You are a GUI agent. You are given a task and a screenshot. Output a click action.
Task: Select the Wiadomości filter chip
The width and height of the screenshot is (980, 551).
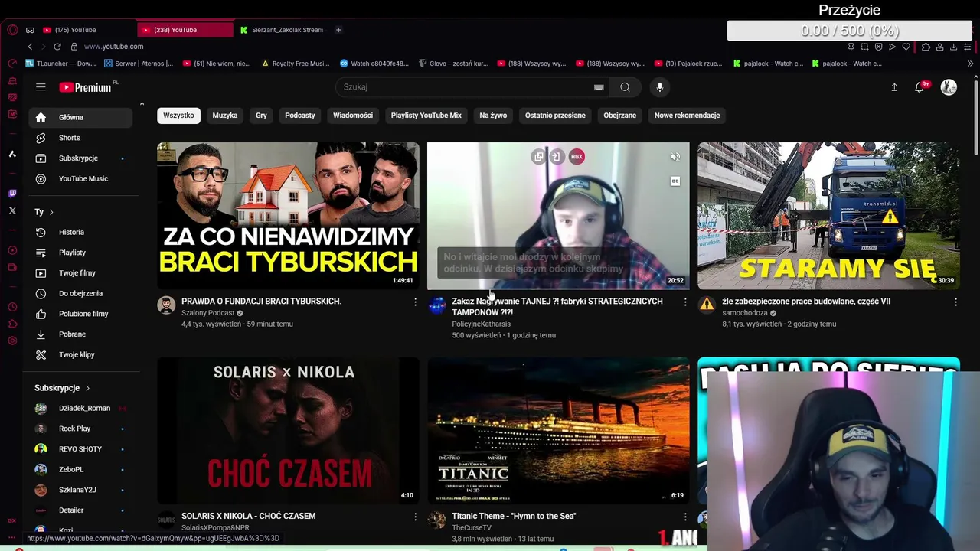point(353,116)
